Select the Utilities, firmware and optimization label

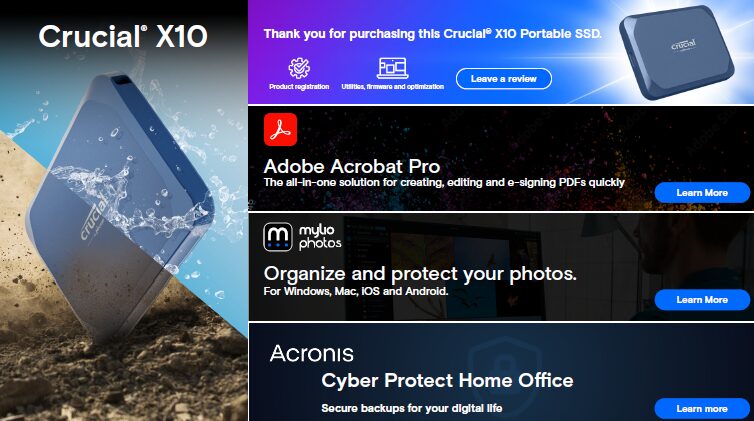(x=390, y=87)
